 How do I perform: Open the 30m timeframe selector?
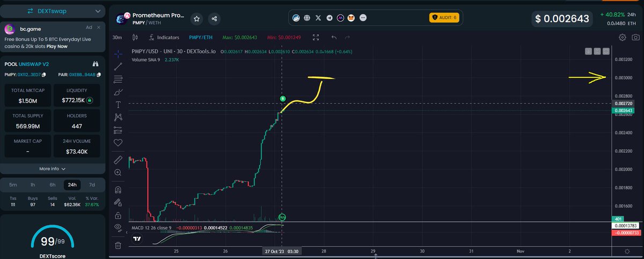coord(117,38)
